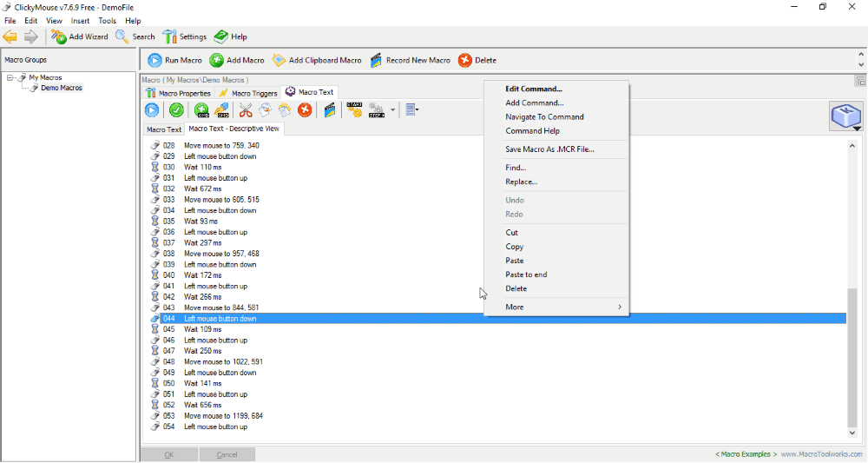Choose Edit Command... in the context menu
The height and width of the screenshot is (463, 868).
556,89
